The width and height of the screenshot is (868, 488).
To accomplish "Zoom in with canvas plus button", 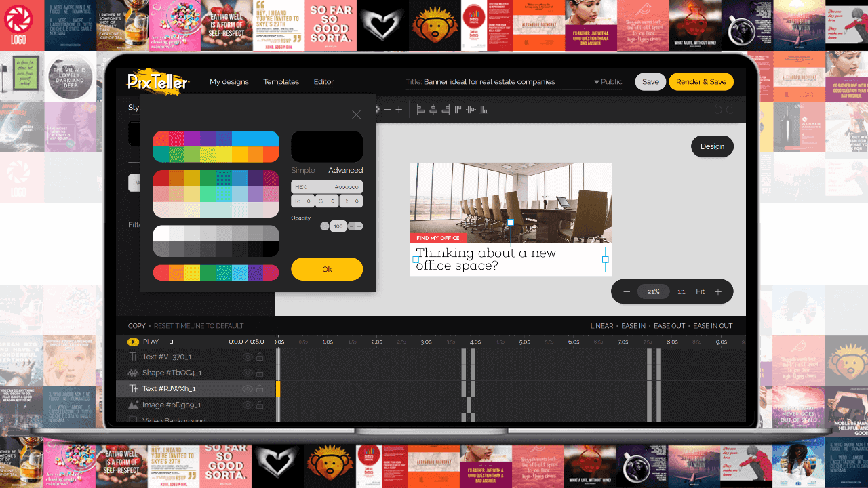I will coord(718,291).
